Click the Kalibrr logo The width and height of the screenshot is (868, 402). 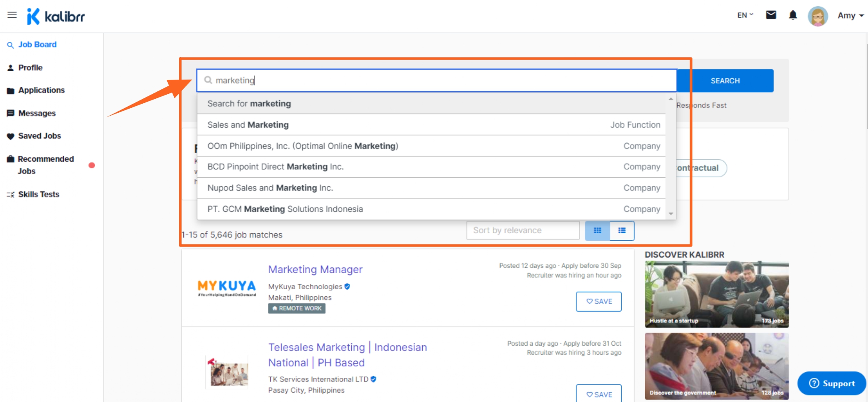pos(56,16)
